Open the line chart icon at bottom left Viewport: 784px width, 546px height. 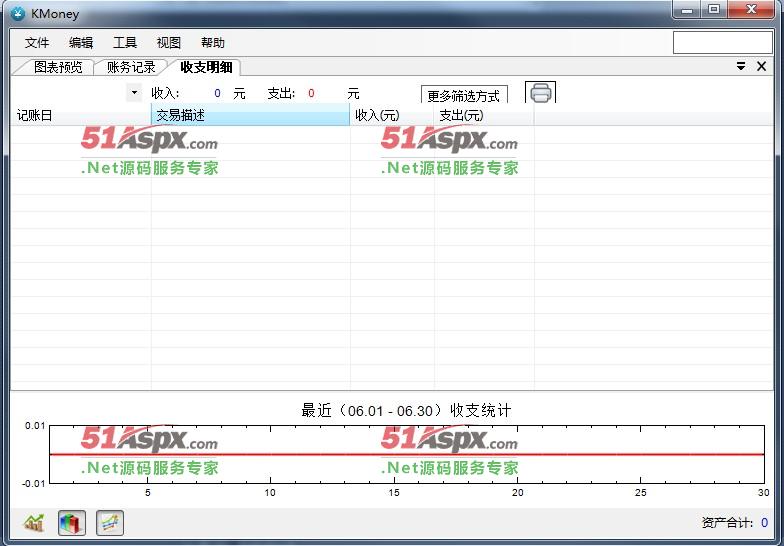(34, 523)
